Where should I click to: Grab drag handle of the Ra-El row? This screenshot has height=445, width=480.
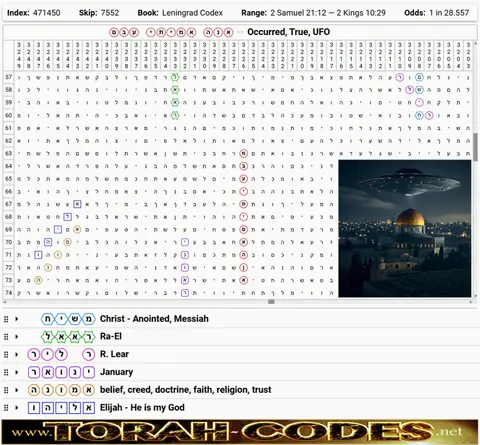pyautogui.click(x=6, y=337)
